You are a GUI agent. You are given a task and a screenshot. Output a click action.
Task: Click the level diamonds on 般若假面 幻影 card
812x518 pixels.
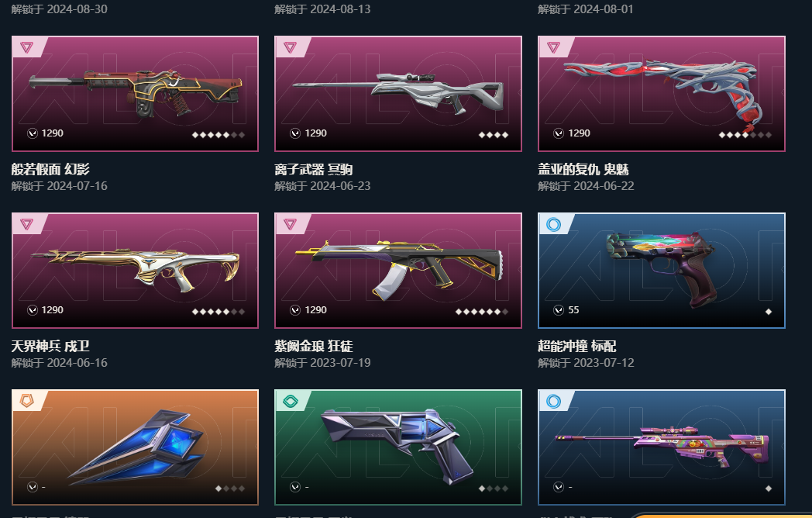tap(218, 135)
